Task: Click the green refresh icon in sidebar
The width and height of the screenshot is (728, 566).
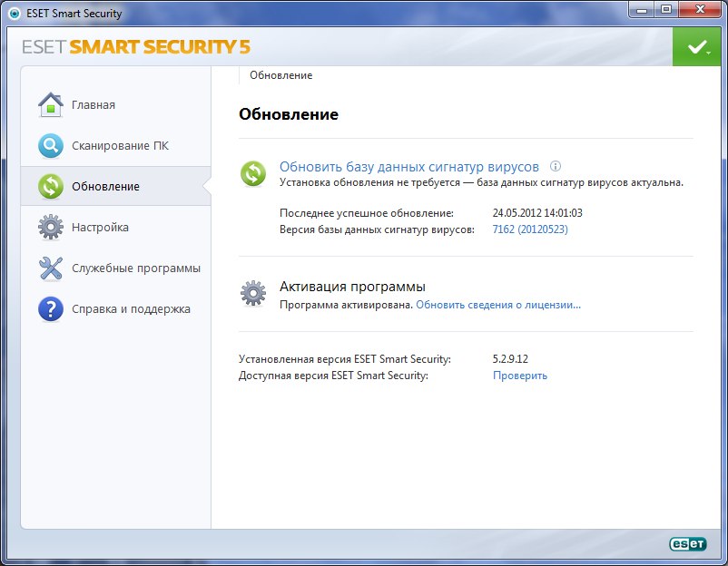Action: click(51, 187)
